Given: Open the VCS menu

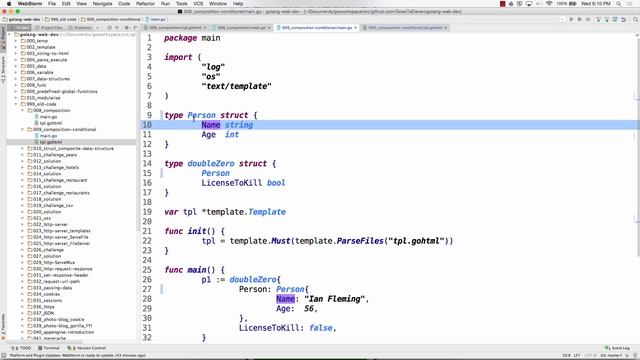Looking at the screenshot, I should click(198, 4).
